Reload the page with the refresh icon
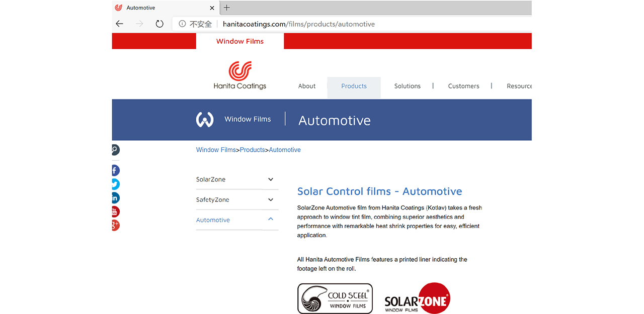This screenshot has height=314, width=644. [x=159, y=24]
